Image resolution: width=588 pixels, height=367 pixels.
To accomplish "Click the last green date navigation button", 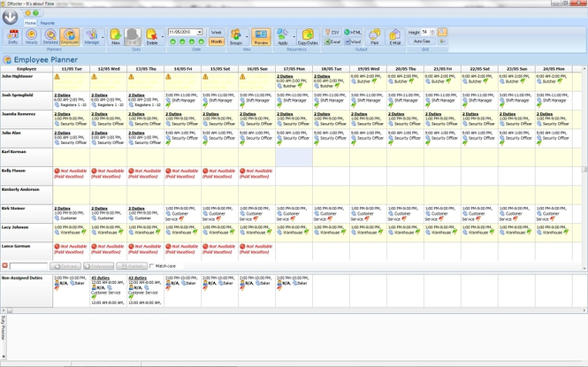I will 201,42.
